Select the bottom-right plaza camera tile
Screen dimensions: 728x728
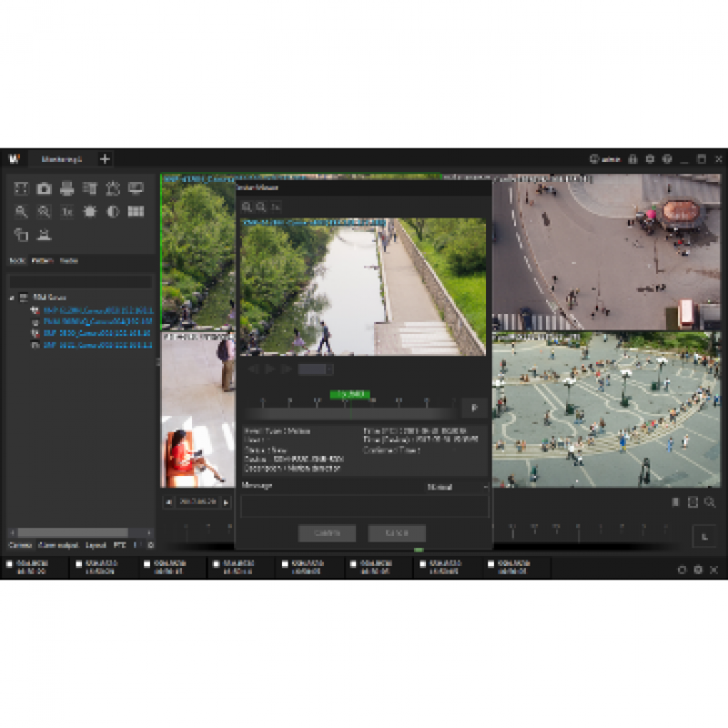[606, 410]
